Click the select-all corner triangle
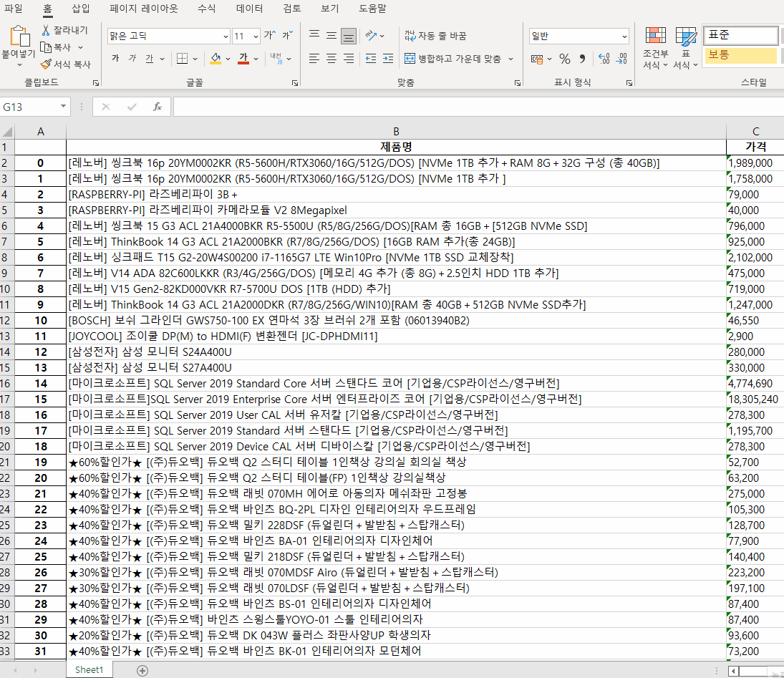The width and height of the screenshot is (784, 678). point(7,132)
